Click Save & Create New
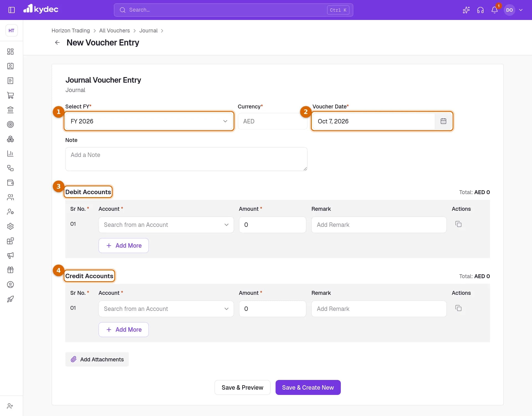 point(308,387)
